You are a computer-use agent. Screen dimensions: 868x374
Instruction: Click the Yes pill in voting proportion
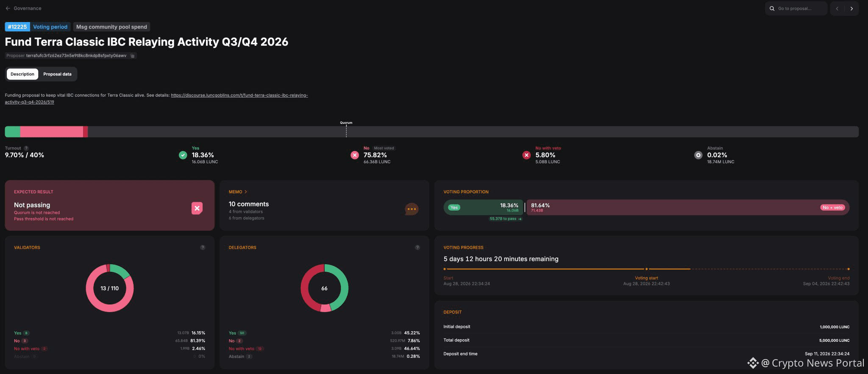pyautogui.click(x=454, y=207)
